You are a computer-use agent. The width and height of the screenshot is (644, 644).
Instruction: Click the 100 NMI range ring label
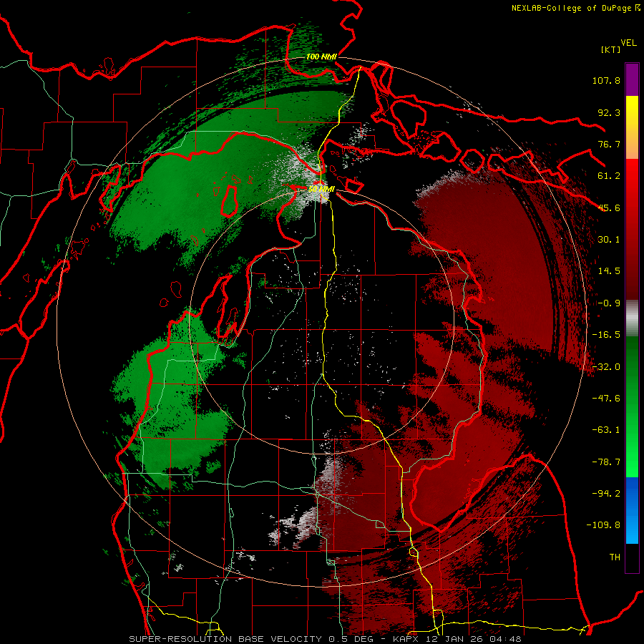pos(321,57)
